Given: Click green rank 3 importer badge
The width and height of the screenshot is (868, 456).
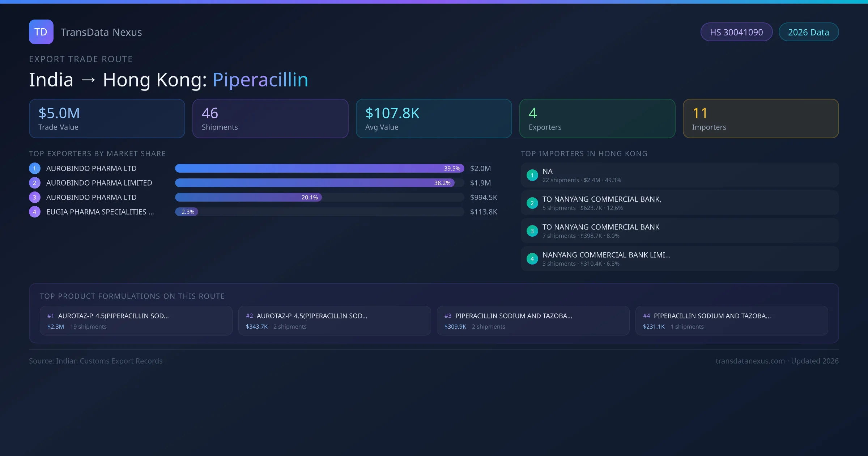Looking at the screenshot, I should point(532,231).
